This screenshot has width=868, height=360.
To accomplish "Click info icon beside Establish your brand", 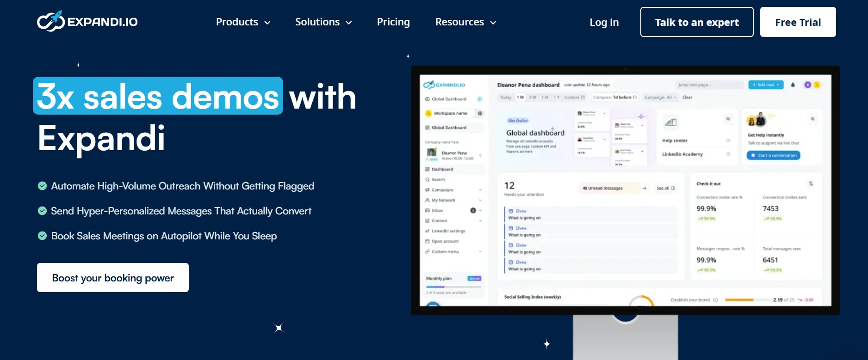I will click(715, 300).
